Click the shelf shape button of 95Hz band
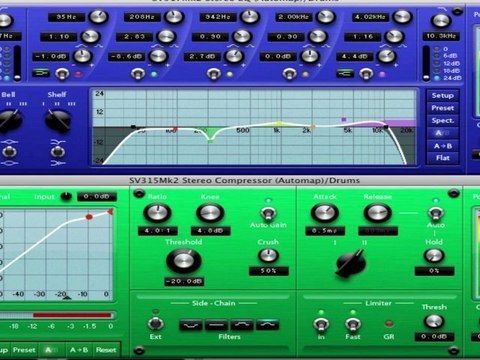480x360 pixels. coord(41,73)
